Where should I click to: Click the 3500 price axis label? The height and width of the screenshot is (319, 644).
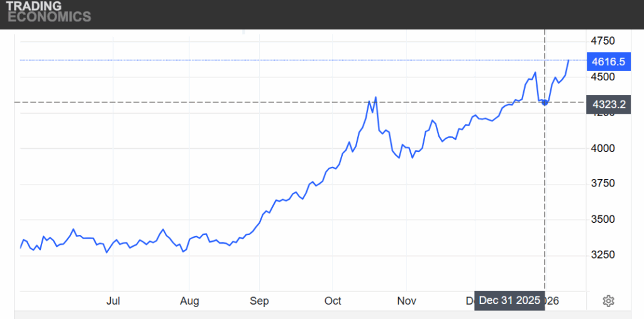603,219
